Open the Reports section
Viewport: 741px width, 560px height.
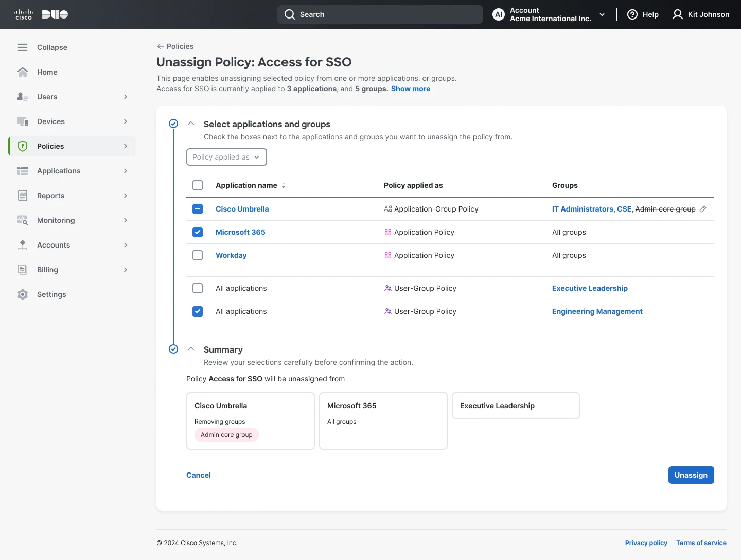50,196
